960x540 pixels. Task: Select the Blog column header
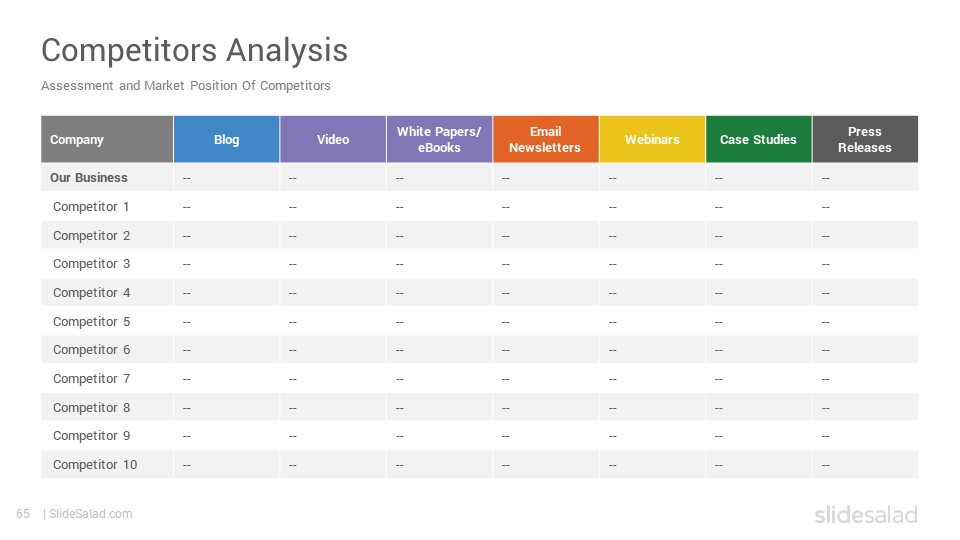pos(227,140)
